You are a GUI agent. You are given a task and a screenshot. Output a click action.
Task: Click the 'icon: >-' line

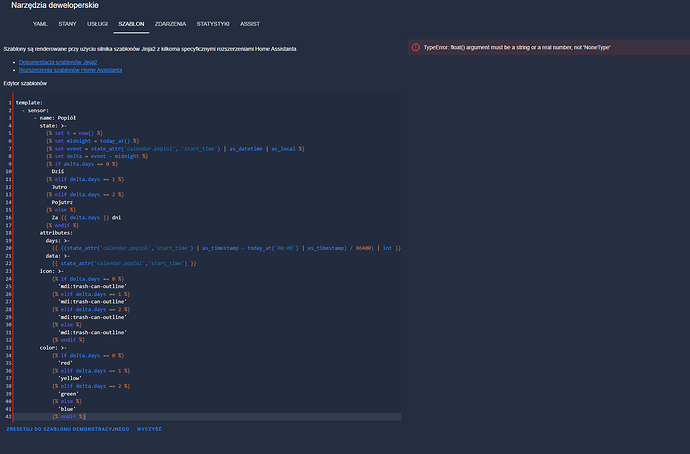[51, 271]
